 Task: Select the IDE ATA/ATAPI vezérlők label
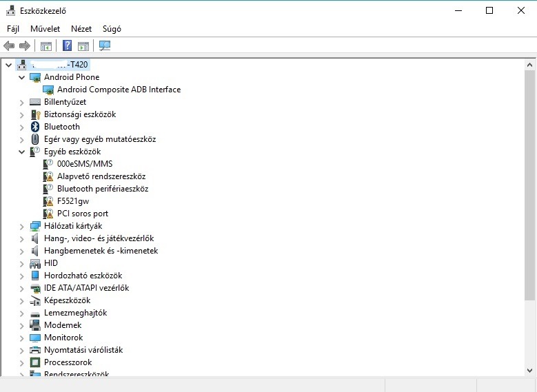(x=86, y=288)
